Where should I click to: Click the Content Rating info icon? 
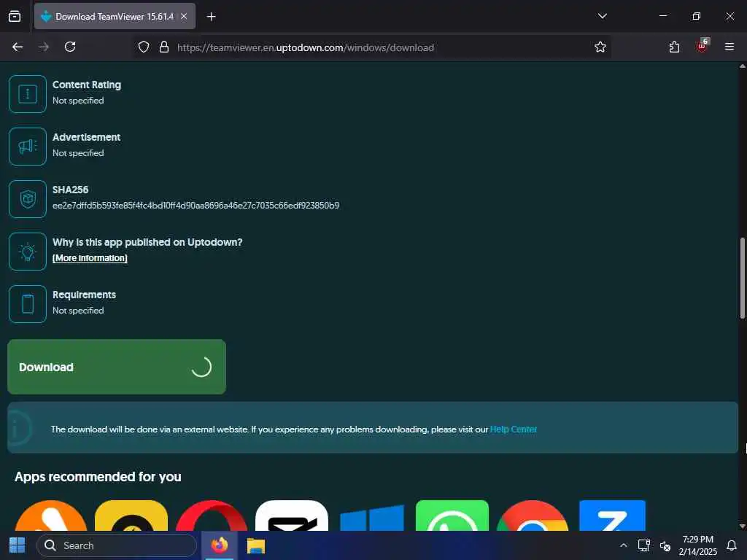(28, 94)
